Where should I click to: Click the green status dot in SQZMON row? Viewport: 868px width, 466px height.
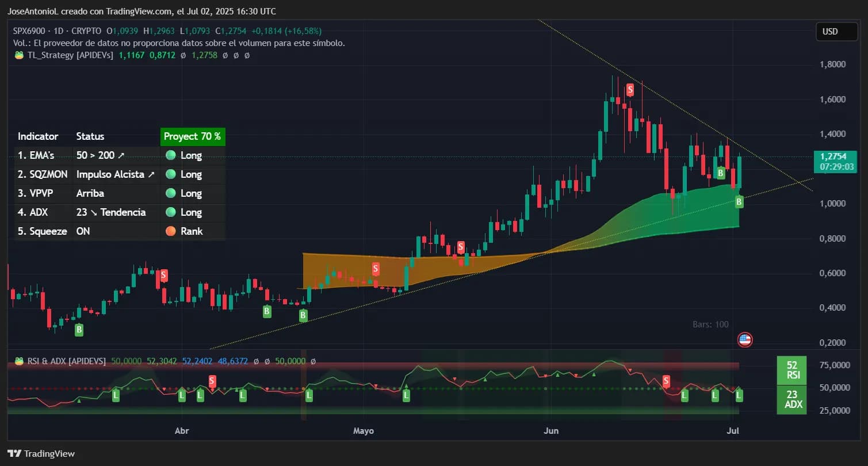[170, 174]
